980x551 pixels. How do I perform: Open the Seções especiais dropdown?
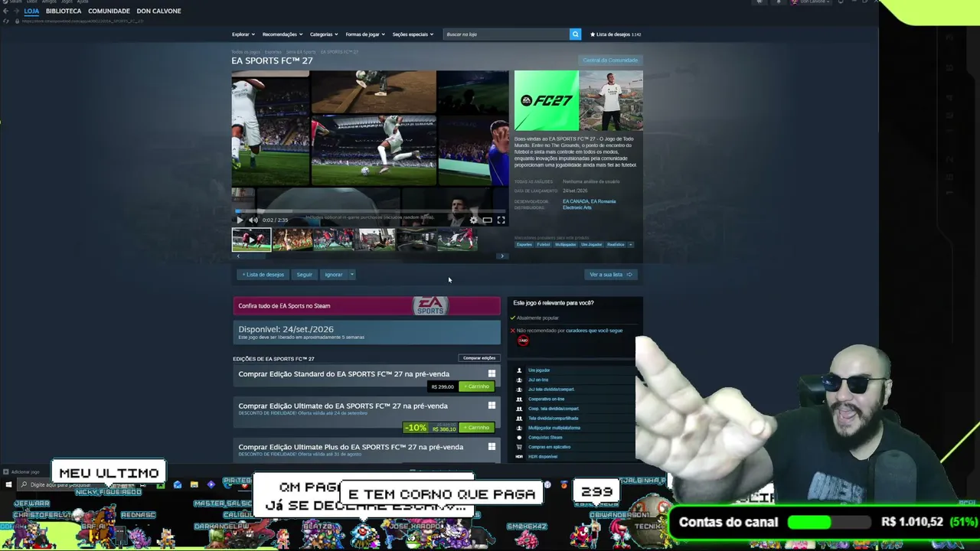pyautogui.click(x=413, y=34)
